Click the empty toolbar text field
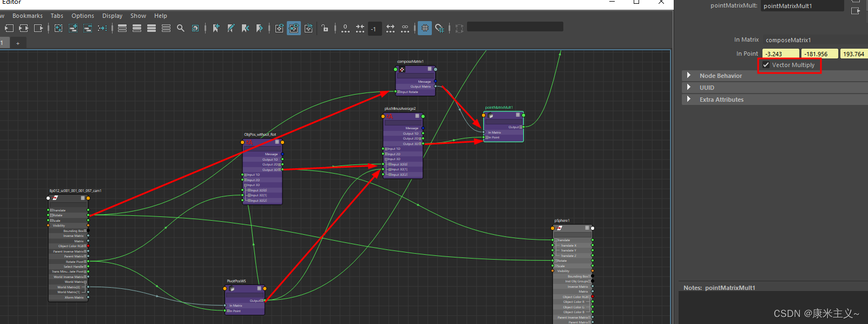Viewport: 868px width, 324px height. tap(515, 27)
